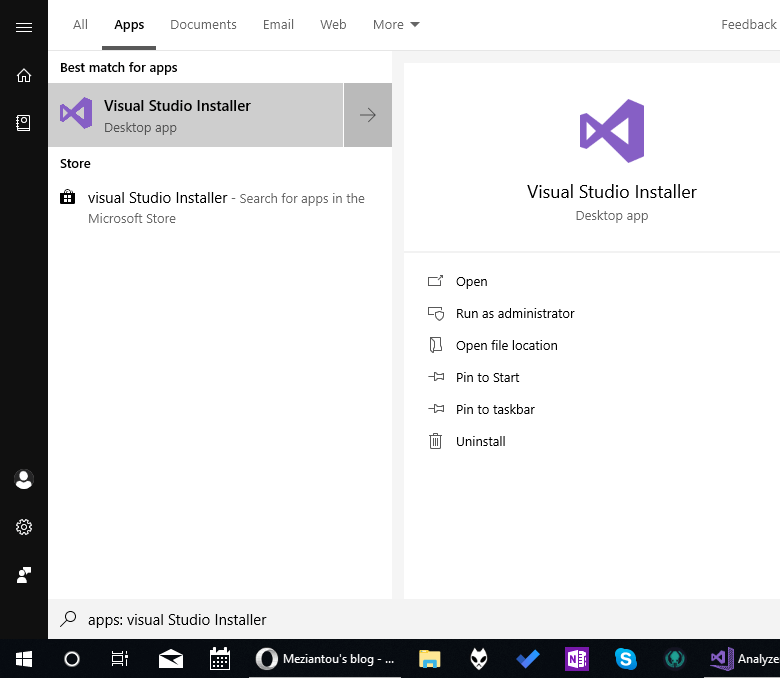This screenshot has width=780, height=678.
Task: Select Pin to Start
Action: coord(487,377)
